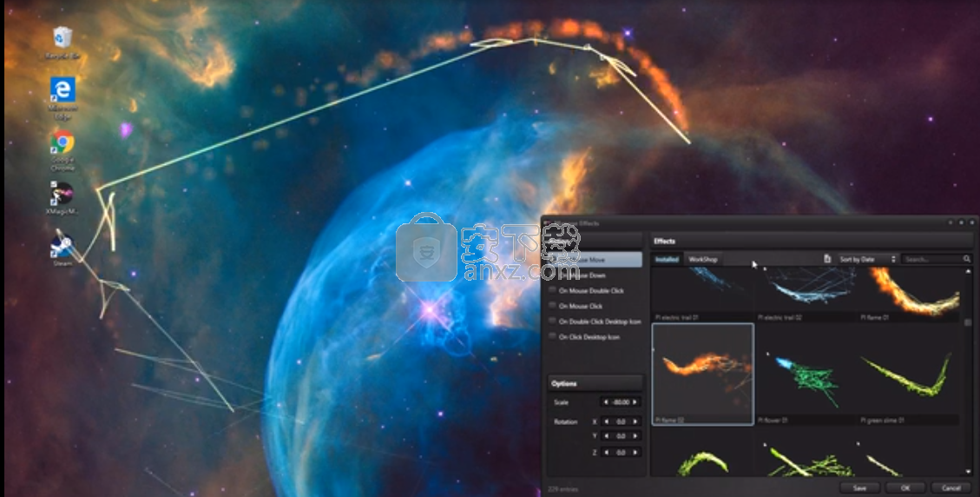Switch to the WorkShop tab

click(x=703, y=259)
